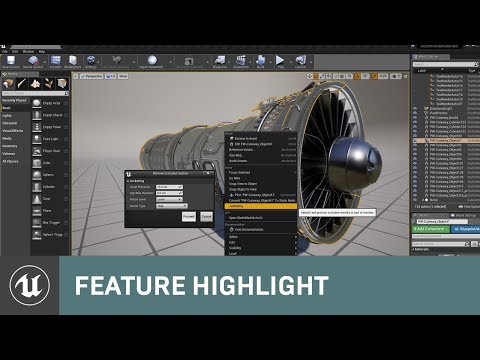Open the Blueprints toolbar icon
The image size is (480, 360).
[x=220, y=60]
